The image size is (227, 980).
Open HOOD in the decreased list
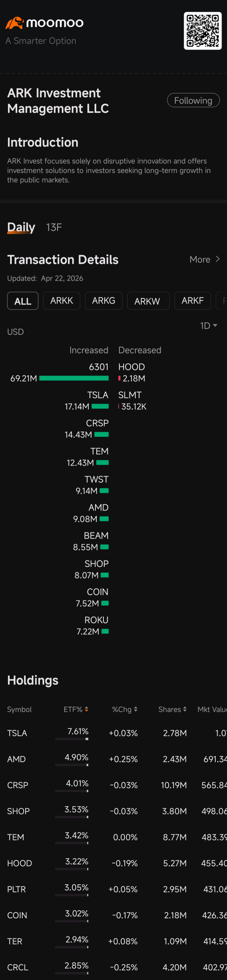132,367
